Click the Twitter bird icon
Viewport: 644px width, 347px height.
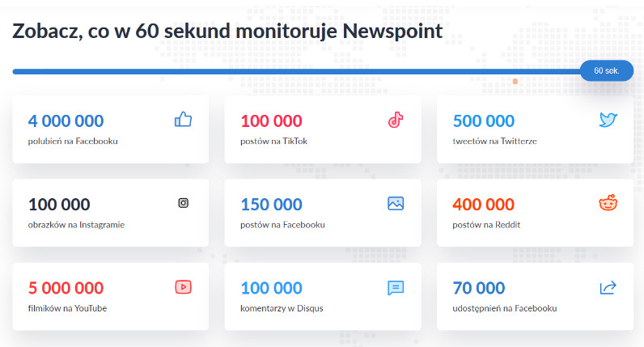pyautogui.click(x=608, y=120)
